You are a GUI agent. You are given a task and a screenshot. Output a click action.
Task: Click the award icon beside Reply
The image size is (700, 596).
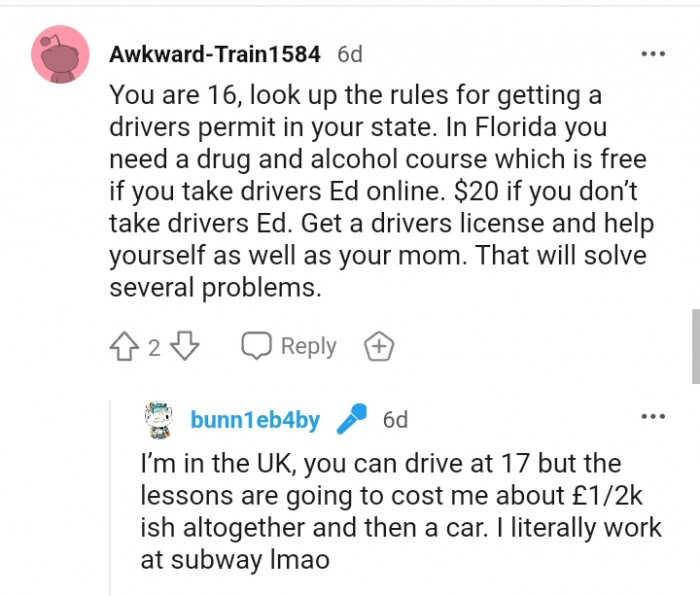pos(379,347)
